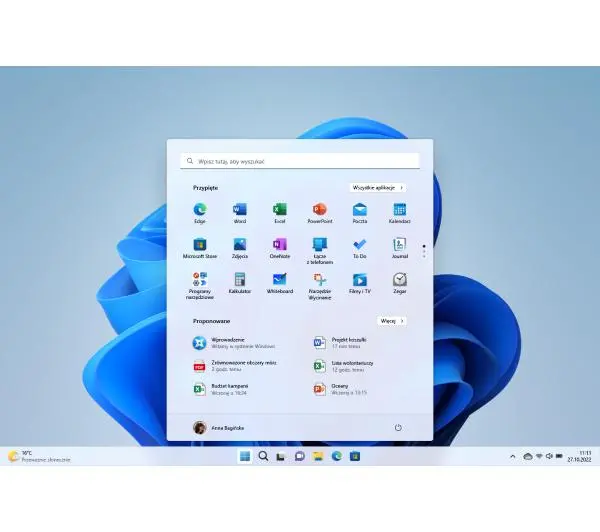Open Microsoft Store in pinned apps
The width and height of the screenshot is (600, 532).
click(200, 248)
